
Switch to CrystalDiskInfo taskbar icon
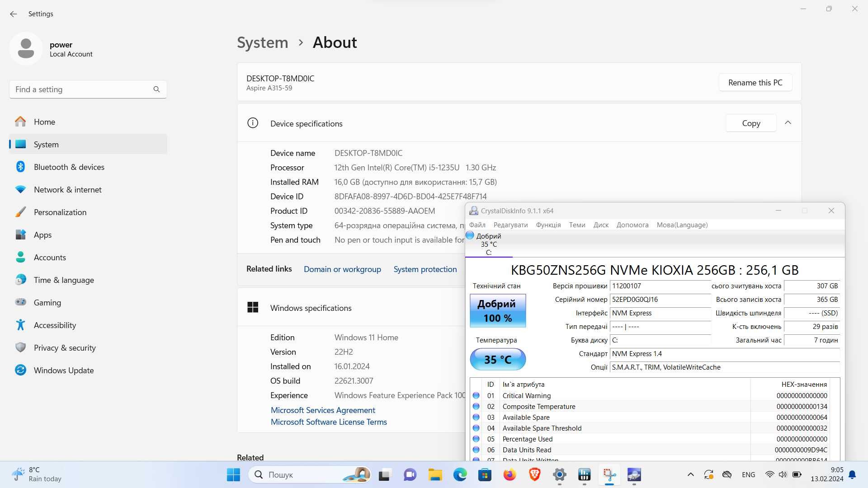[x=634, y=474]
